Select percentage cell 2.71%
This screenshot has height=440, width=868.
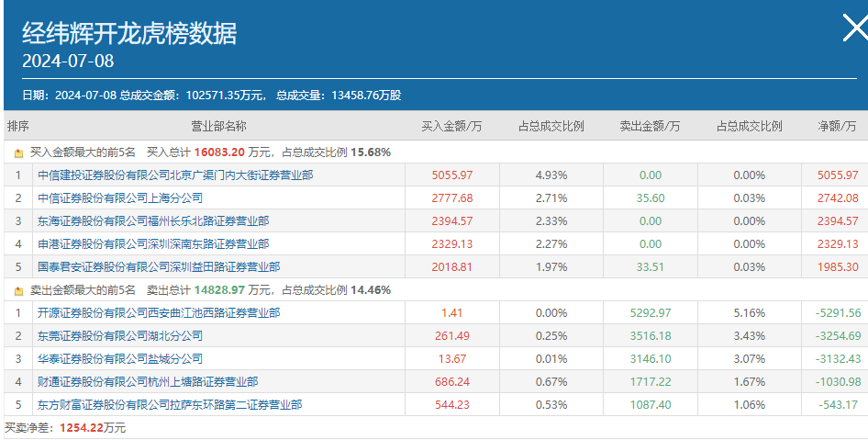pyautogui.click(x=551, y=197)
